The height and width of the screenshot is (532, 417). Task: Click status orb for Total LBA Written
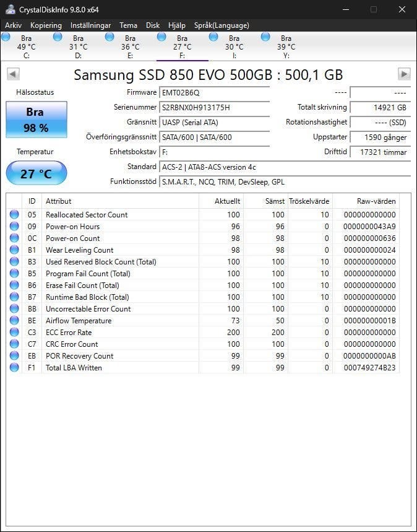[x=14, y=367]
